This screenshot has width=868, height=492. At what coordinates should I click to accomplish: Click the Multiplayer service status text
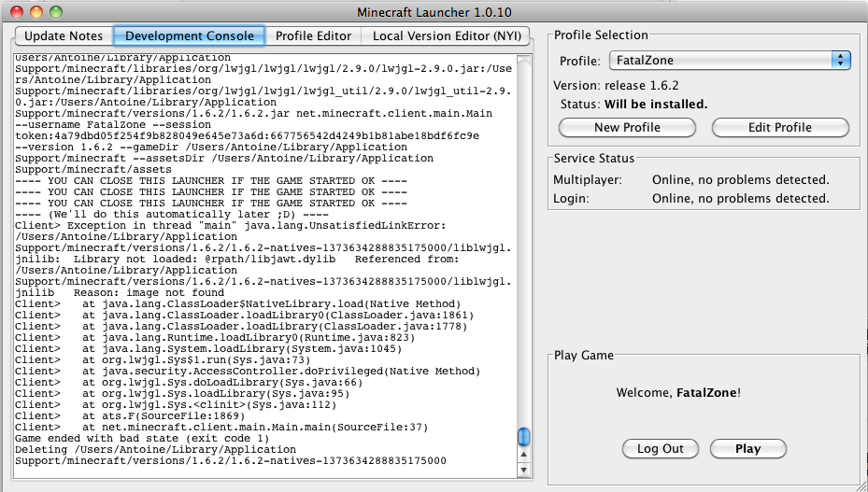click(741, 180)
